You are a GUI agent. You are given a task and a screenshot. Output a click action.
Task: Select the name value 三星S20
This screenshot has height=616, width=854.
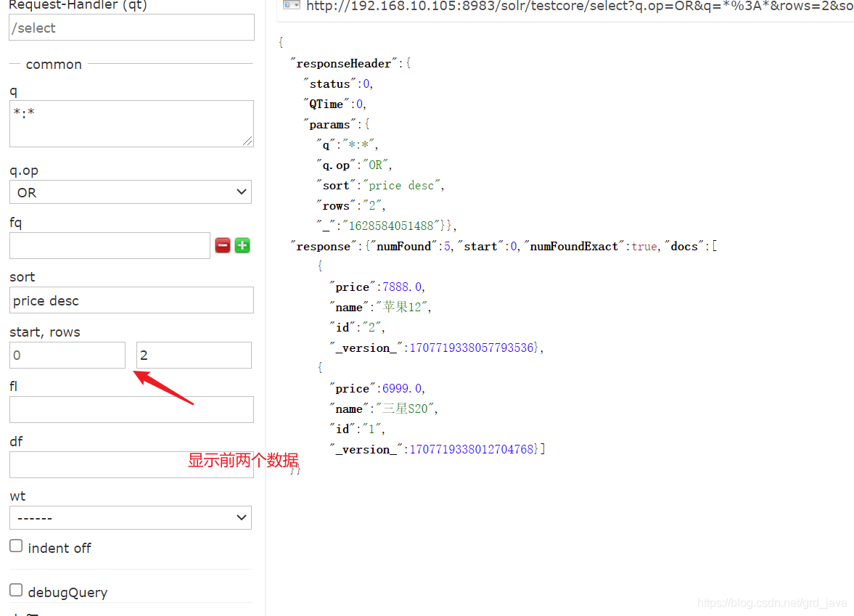click(405, 408)
